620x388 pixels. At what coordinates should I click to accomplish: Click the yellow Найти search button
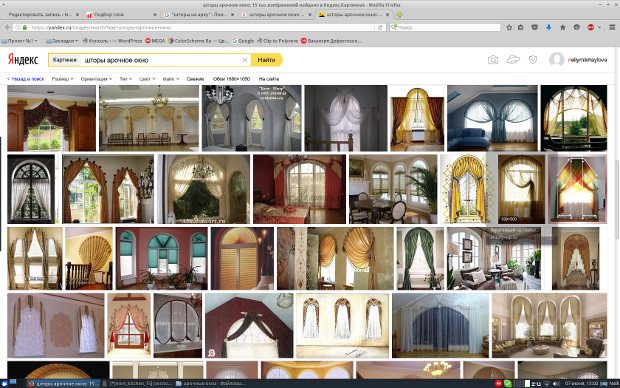coord(267,60)
